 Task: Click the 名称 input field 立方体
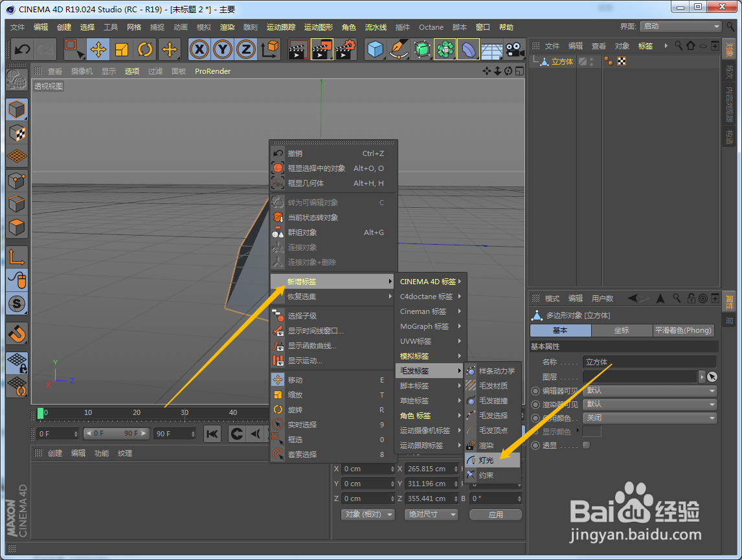[649, 362]
